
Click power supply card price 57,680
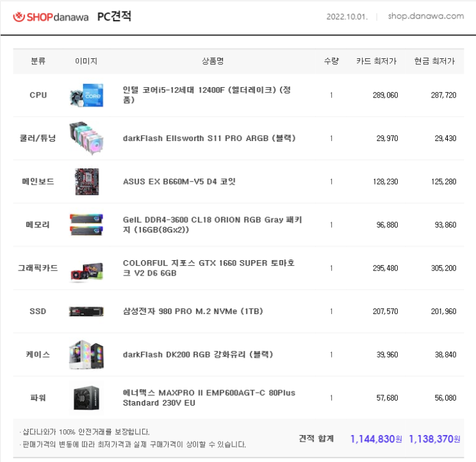pyautogui.click(x=387, y=398)
